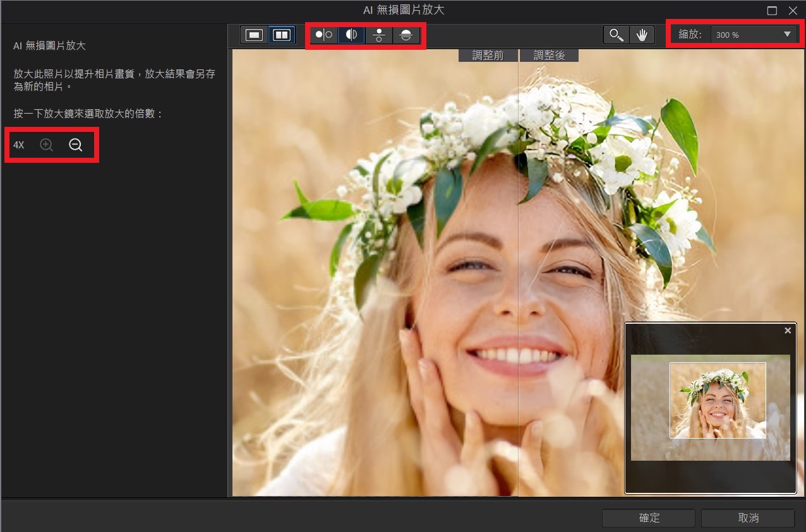Confirm with the 確定 button
This screenshot has width=806, height=532.
point(649,518)
